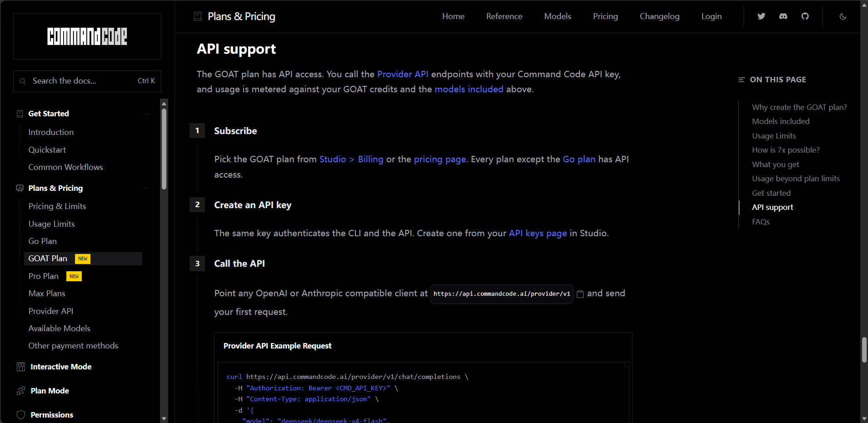Jump to 'Get started' in page outline

(771, 193)
